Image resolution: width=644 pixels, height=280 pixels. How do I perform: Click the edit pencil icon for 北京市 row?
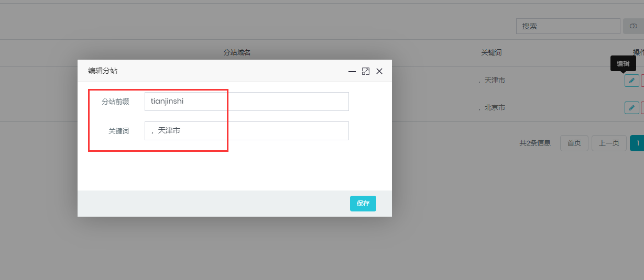click(631, 108)
